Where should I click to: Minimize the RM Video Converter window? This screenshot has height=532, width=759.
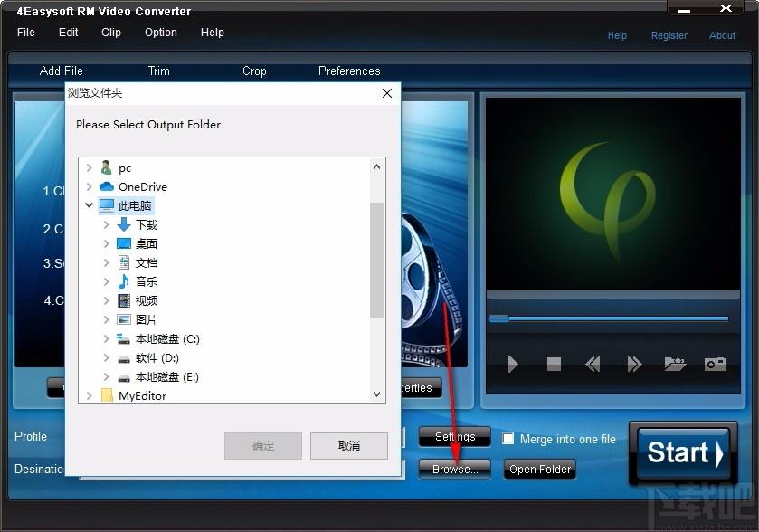685,10
